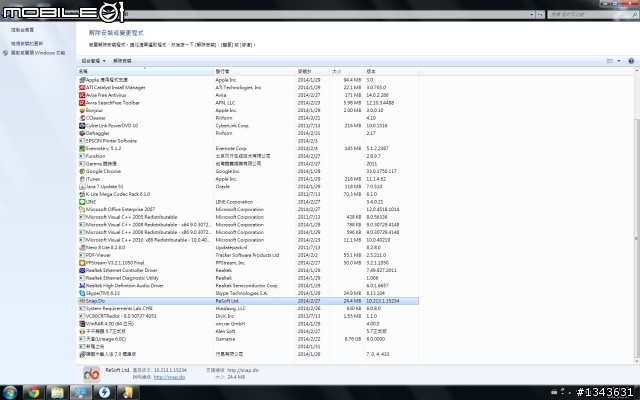The height and width of the screenshot is (400, 640).
Task: Open the Organize dropdown menu
Action: pyautogui.click(x=93, y=61)
